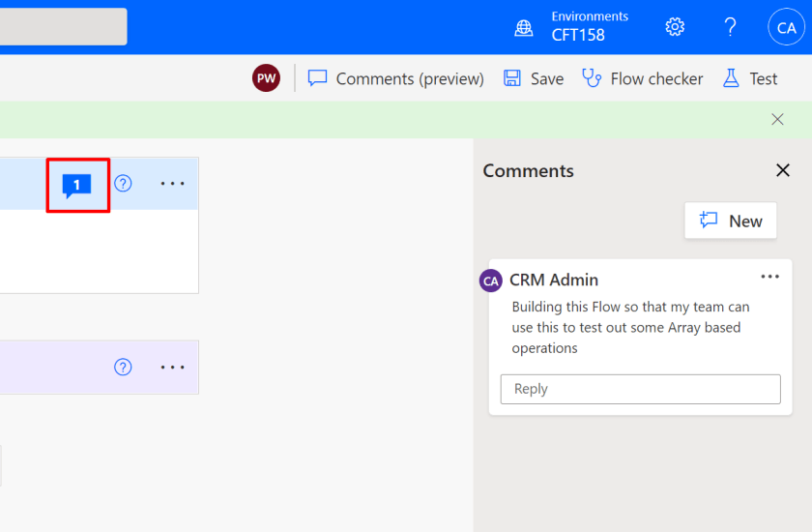The image size is (812, 532).
Task: Open Settings via the gear icon
Action: point(675,27)
